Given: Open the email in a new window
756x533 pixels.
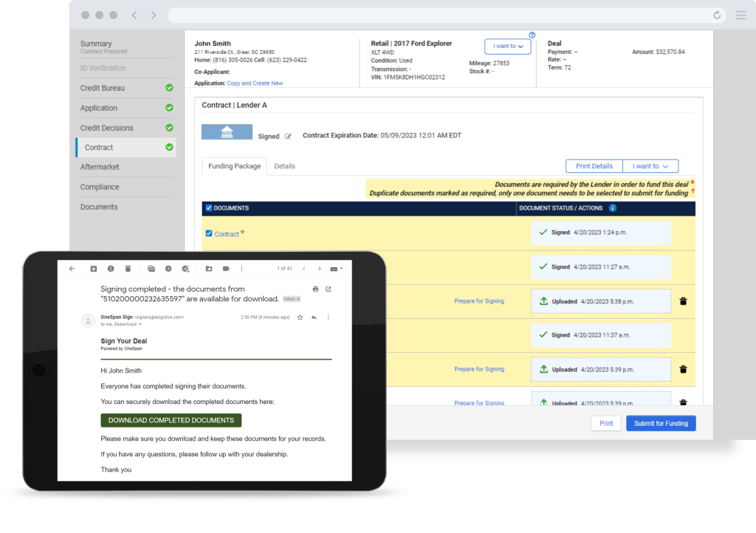Looking at the screenshot, I should click(329, 289).
